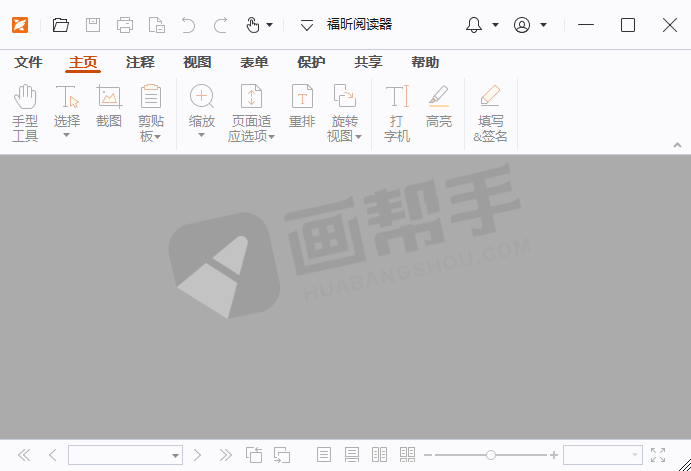
Task: Click the page number input box
Action: click(118, 455)
